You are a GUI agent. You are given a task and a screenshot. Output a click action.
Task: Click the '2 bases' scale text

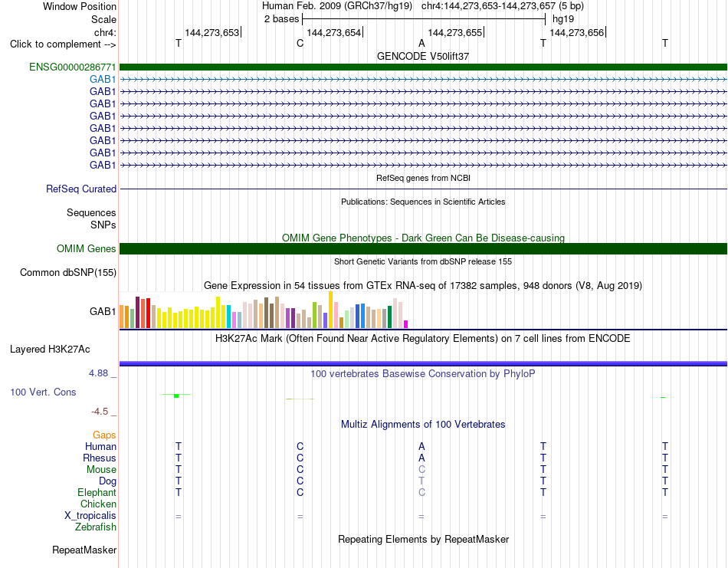[281, 19]
